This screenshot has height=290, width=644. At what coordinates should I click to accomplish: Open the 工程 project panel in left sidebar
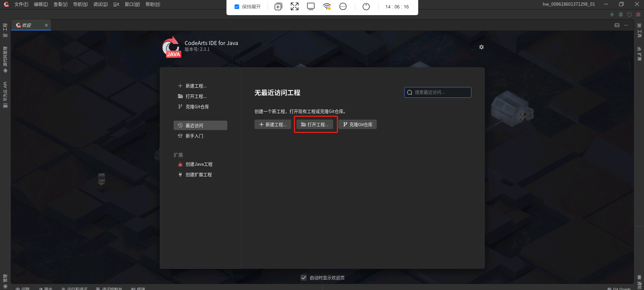click(x=5, y=30)
